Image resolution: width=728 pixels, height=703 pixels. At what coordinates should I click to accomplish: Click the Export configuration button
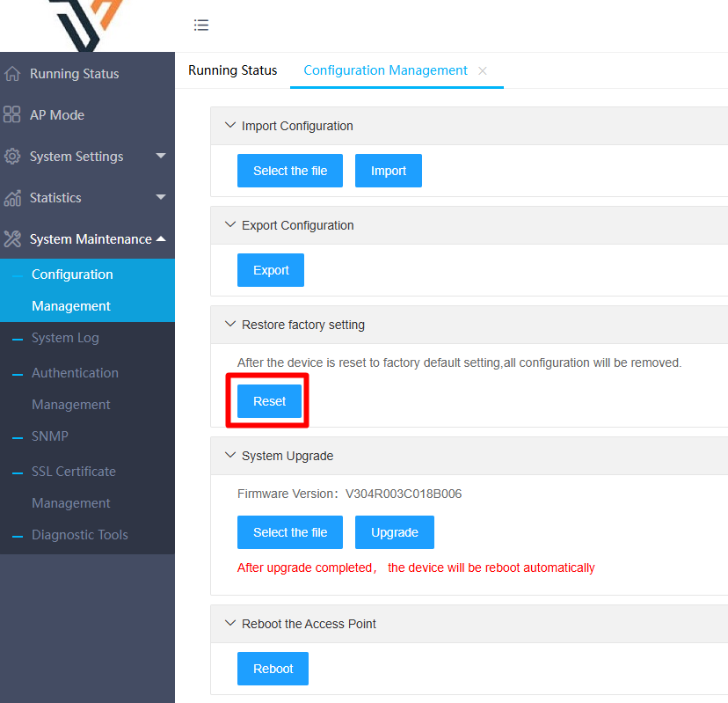click(x=271, y=270)
